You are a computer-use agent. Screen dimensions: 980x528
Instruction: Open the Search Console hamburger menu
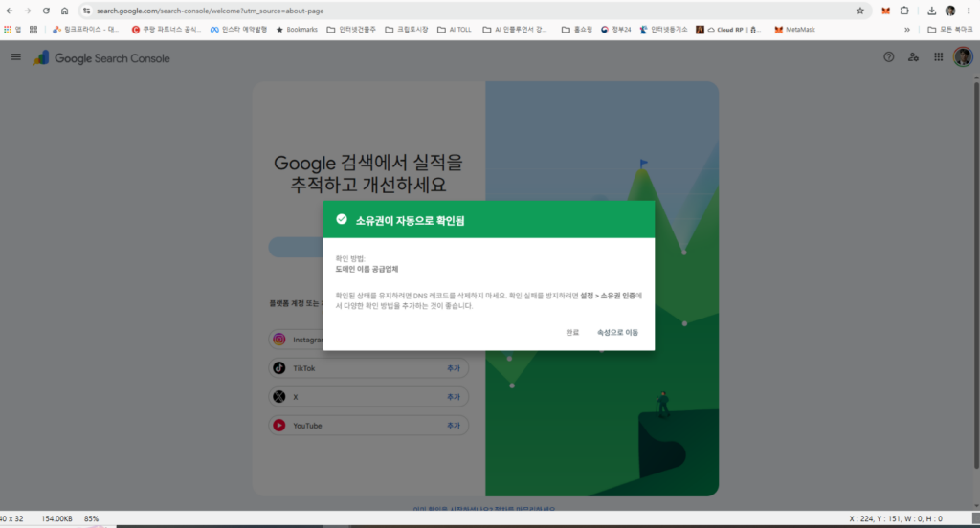coord(16,56)
